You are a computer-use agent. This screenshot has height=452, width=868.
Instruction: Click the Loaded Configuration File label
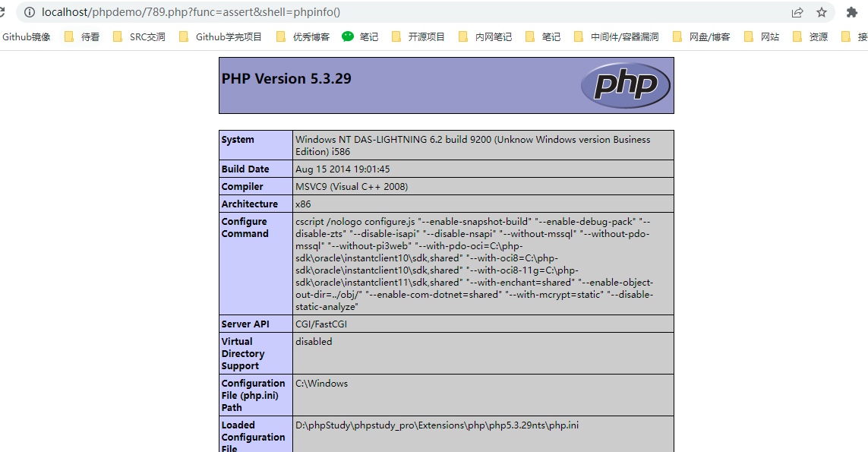click(253, 437)
